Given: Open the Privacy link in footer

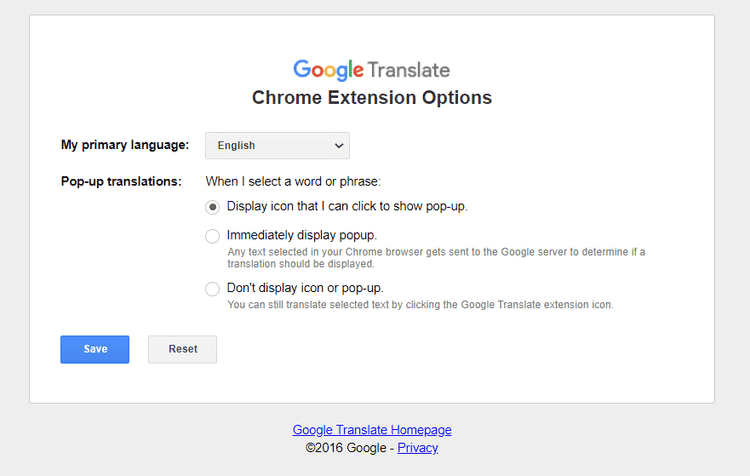Looking at the screenshot, I should [x=418, y=448].
